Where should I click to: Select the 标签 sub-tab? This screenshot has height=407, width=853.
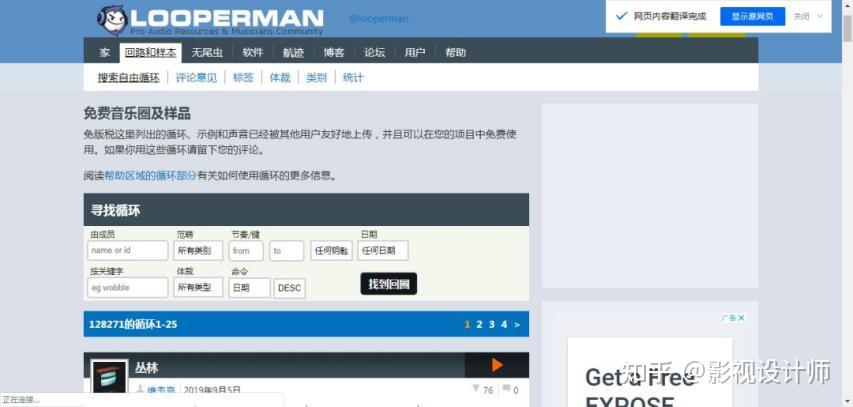pyautogui.click(x=243, y=78)
